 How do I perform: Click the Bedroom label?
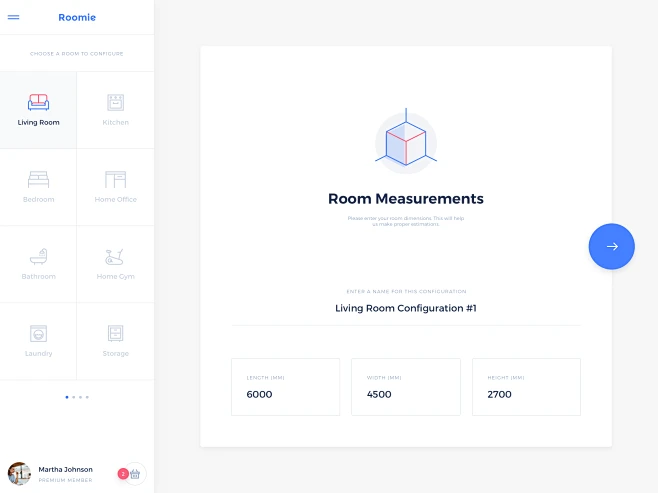(39, 199)
